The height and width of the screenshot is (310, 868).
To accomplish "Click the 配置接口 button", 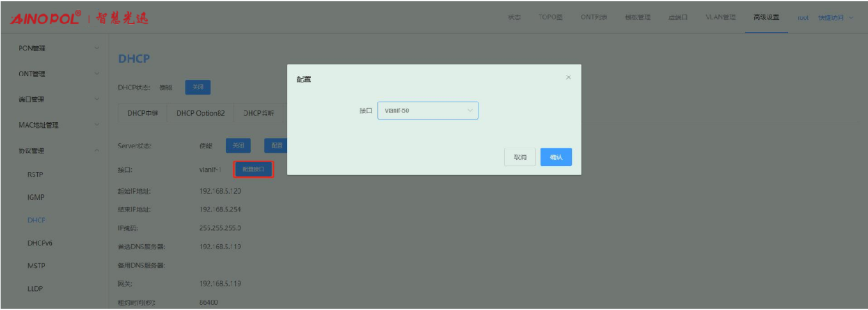I will point(253,169).
